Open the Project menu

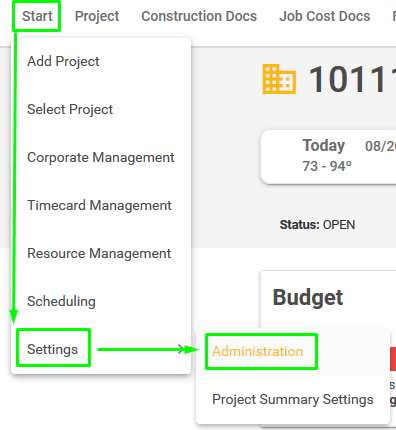[x=97, y=16]
